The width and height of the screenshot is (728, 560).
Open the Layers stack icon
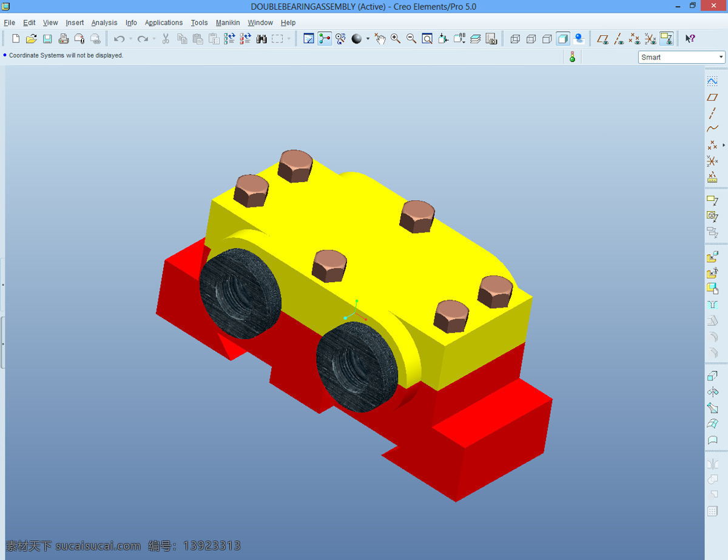475,39
